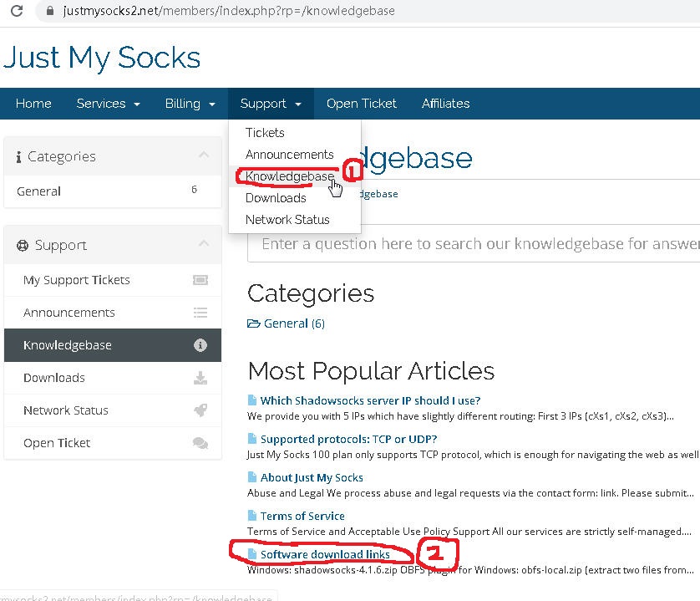Click the knowledgebase search question field

[474, 244]
